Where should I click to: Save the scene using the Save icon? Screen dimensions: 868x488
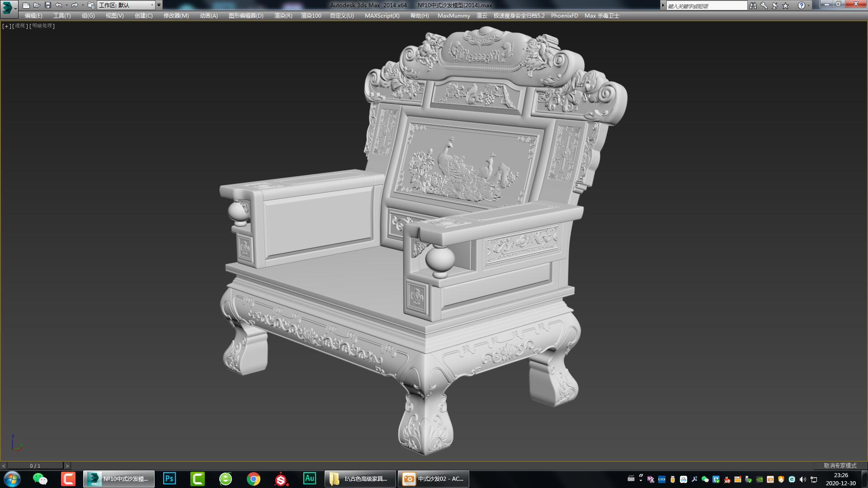(48, 5)
